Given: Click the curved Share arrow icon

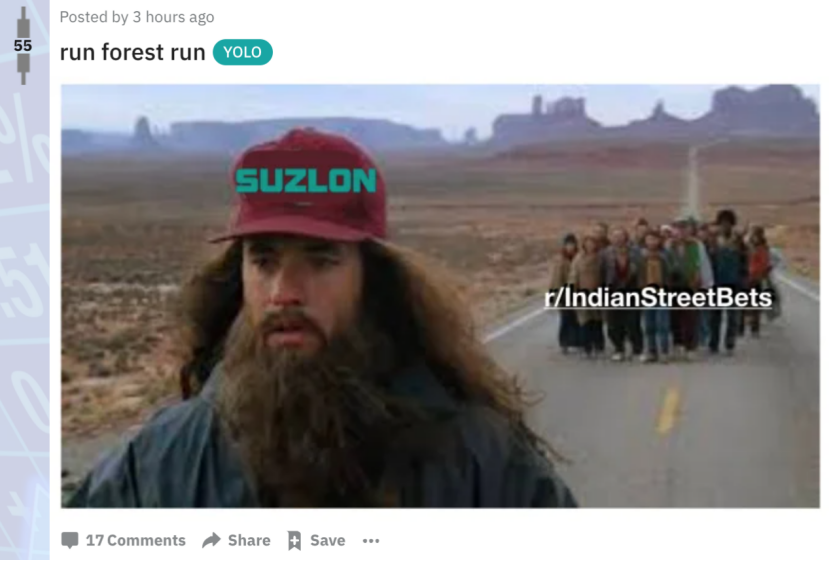Looking at the screenshot, I should click(x=212, y=540).
